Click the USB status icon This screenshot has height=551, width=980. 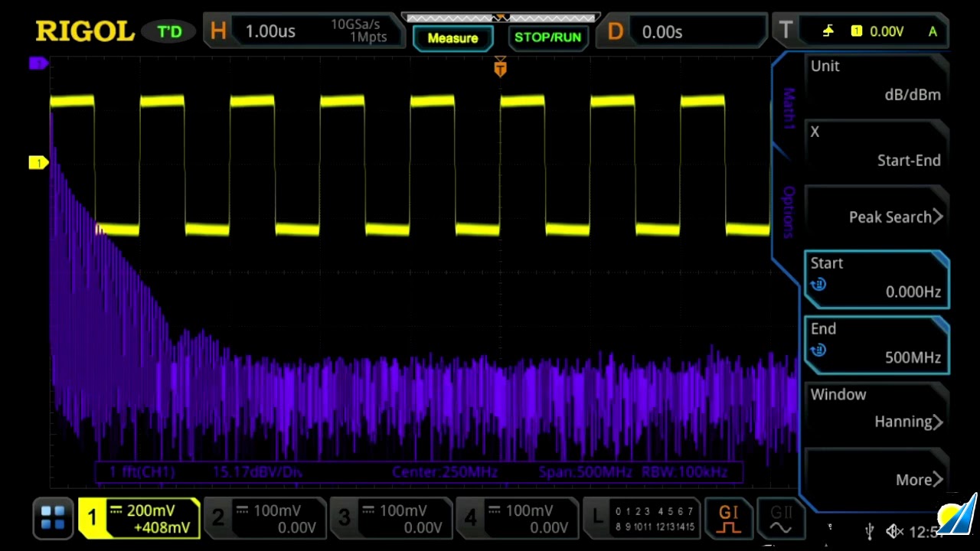pyautogui.click(x=869, y=531)
